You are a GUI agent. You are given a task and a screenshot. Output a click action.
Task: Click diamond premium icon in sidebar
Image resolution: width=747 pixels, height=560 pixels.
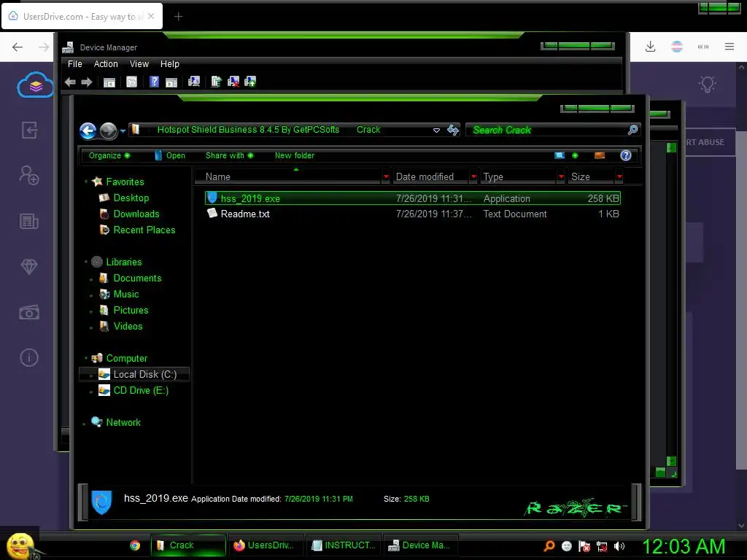coord(29,267)
